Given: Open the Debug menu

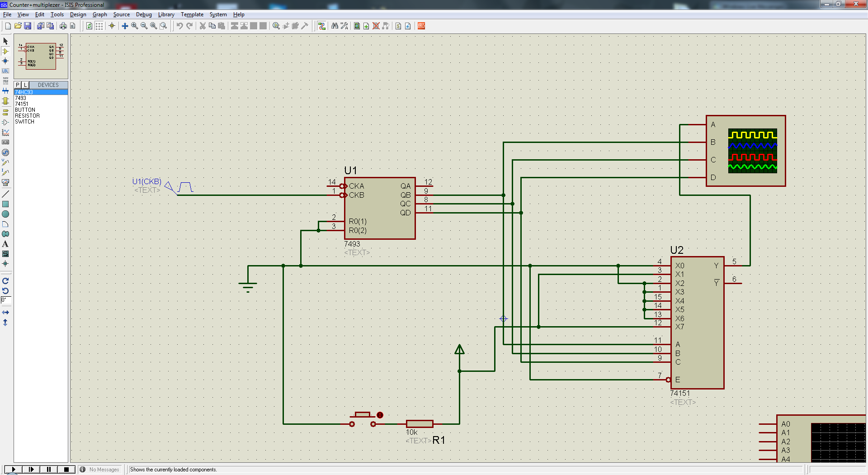Looking at the screenshot, I should tap(144, 14).
